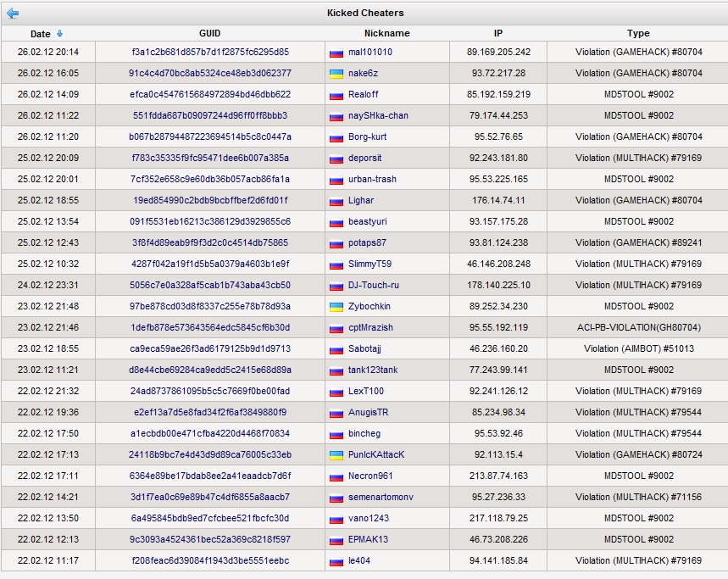Click IP address 93.72.217.28
Viewport: 728px width, 579px height.
(x=498, y=74)
